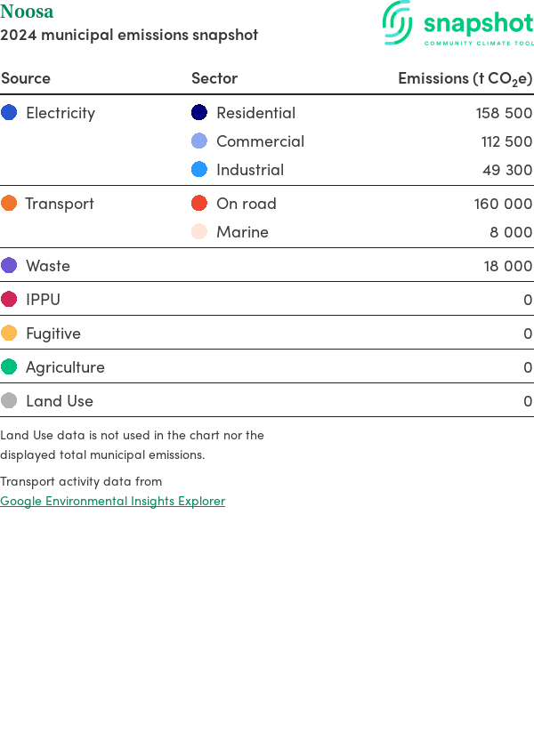The width and height of the screenshot is (534, 756).
Task: Select the red On road sector dot
Action: pyautogui.click(x=199, y=204)
